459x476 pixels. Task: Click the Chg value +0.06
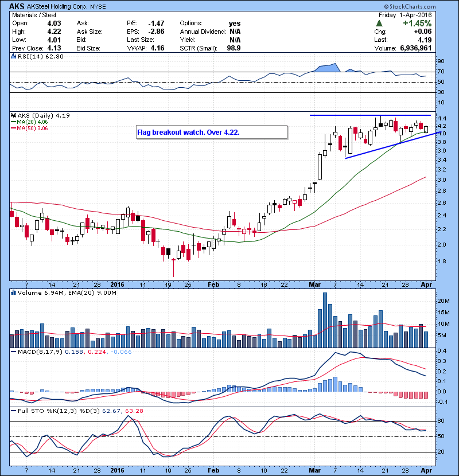(x=422, y=32)
